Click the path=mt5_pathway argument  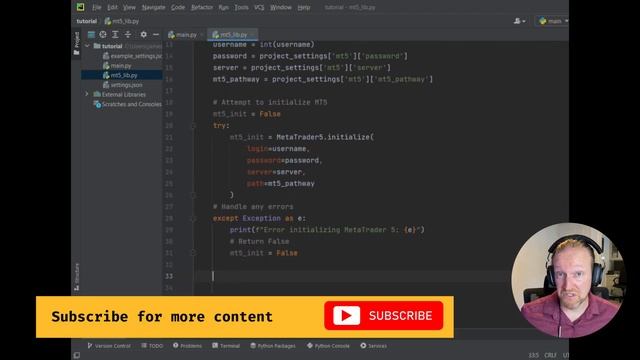coord(280,184)
